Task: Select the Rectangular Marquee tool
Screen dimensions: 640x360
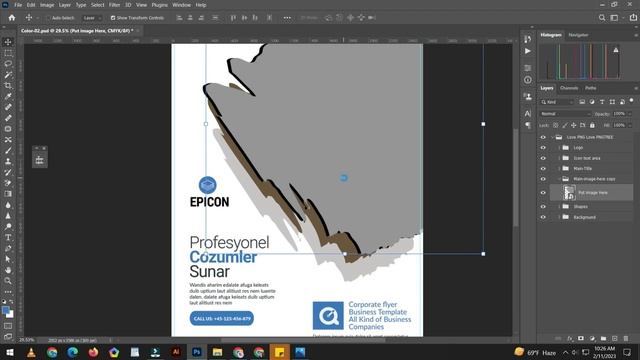Action: (8, 53)
